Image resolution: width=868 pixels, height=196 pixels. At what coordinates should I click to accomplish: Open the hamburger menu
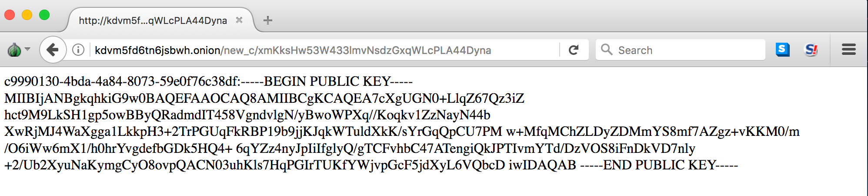848,50
